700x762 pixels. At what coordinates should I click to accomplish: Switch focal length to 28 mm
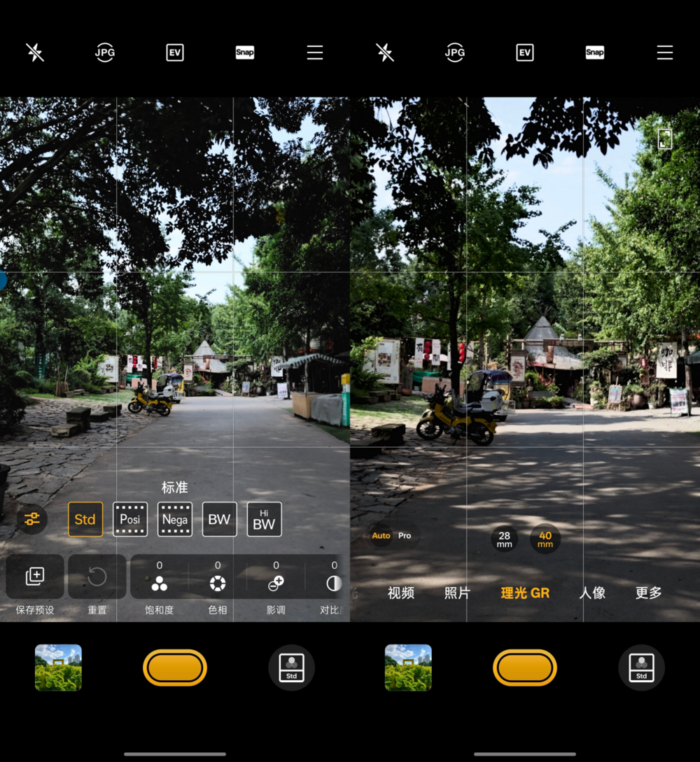(505, 539)
